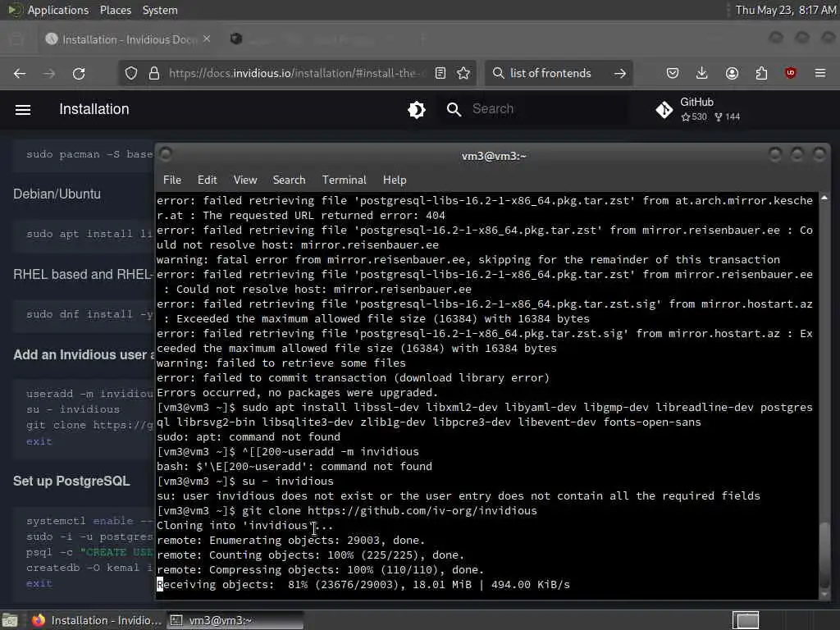Click the terminal window menu button at left
Screen dimensions: 840x630
pos(166,155)
